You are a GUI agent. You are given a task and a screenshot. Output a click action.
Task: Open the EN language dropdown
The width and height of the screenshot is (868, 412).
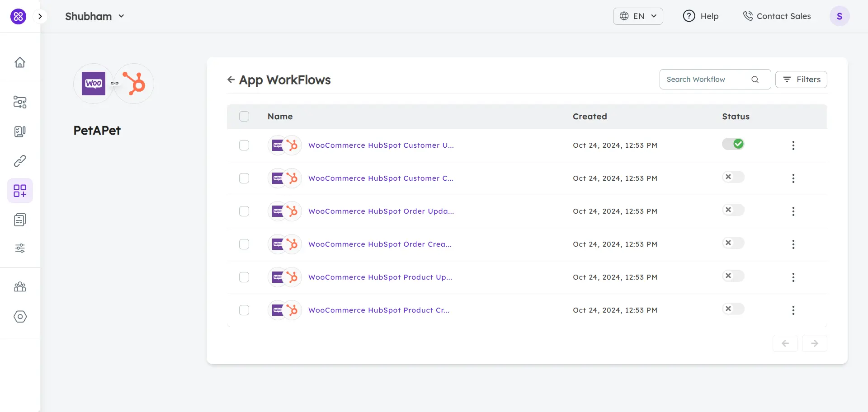tap(637, 16)
